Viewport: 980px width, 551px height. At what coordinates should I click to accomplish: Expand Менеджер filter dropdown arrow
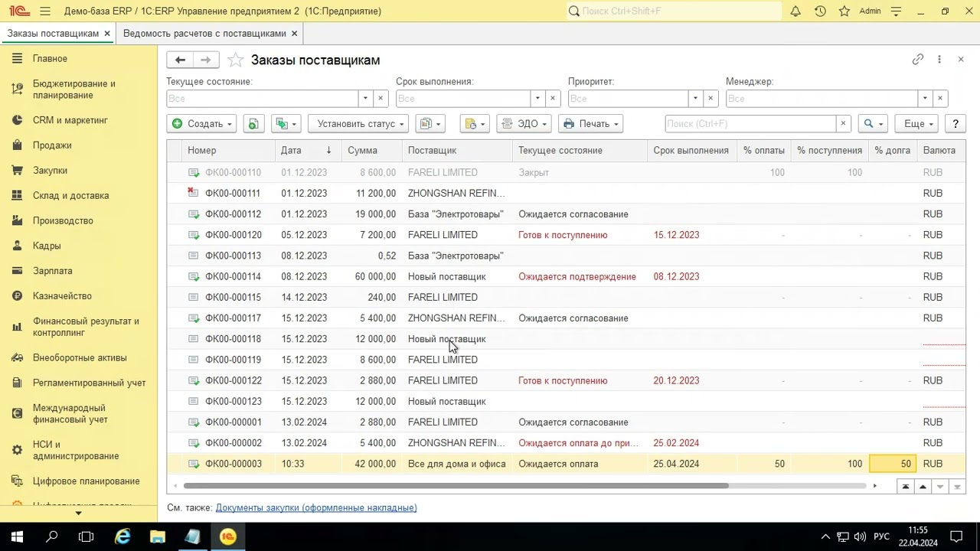(x=925, y=99)
